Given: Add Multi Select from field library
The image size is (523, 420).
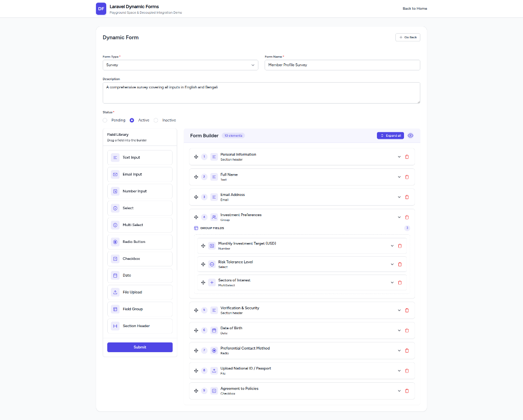Looking at the screenshot, I should click(140, 225).
